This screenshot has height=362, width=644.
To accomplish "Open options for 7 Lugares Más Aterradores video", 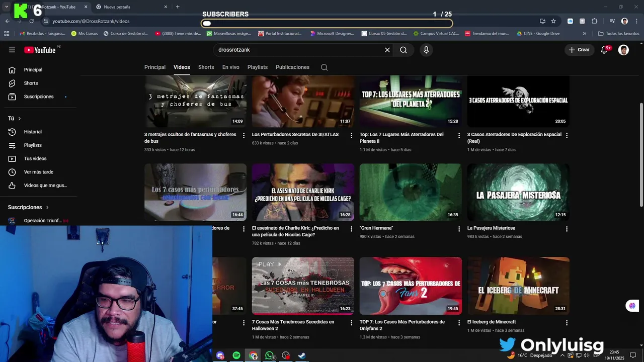I will pos(459,136).
